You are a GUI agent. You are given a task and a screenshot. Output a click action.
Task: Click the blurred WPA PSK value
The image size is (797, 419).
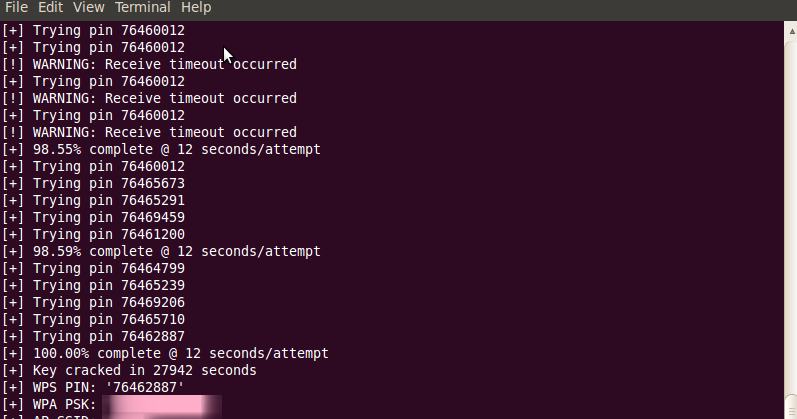click(x=162, y=405)
